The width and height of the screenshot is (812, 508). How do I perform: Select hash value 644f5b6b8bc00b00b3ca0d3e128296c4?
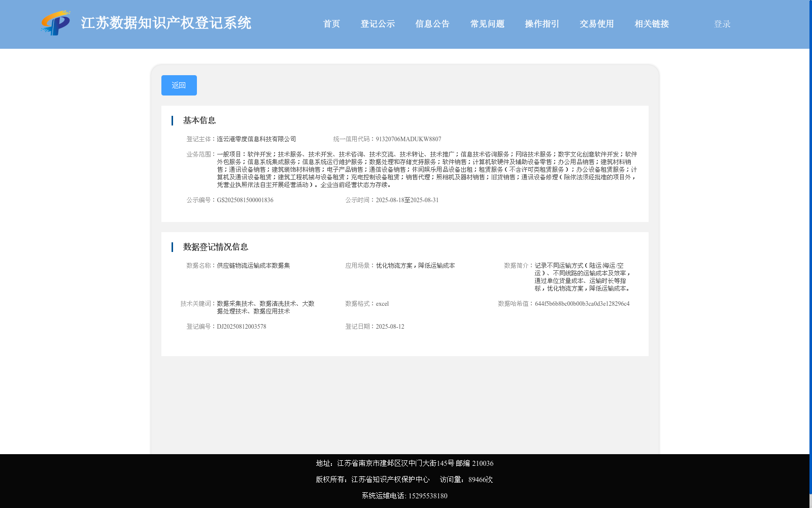point(582,304)
